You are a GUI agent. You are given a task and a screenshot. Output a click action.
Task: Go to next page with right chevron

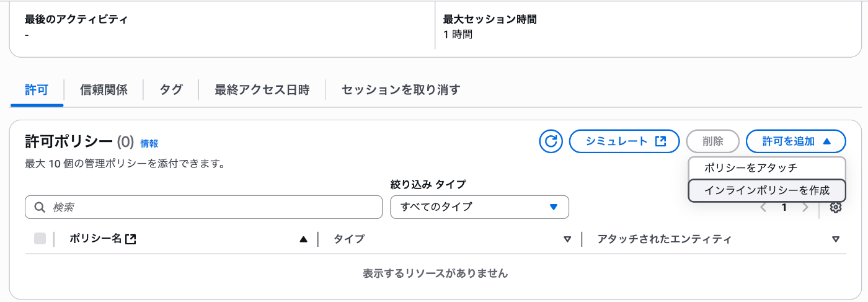805,208
